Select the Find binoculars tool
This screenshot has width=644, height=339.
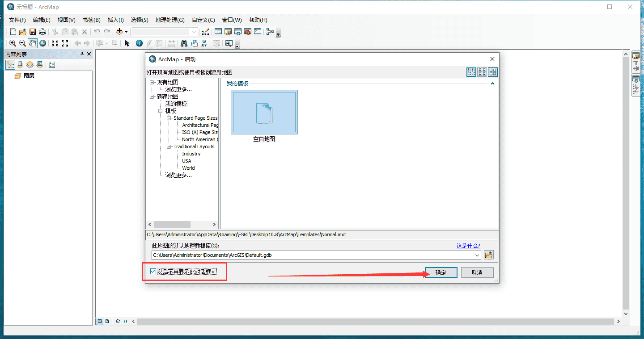(184, 43)
